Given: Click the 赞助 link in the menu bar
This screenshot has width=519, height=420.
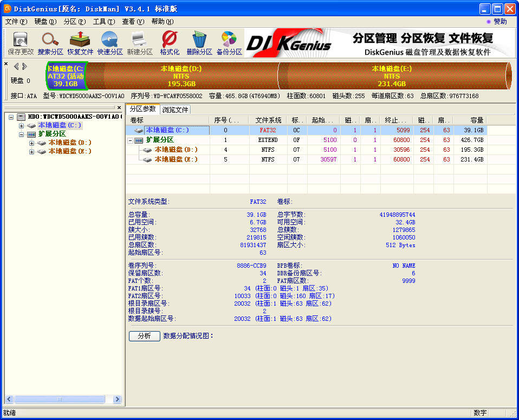Looking at the screenshot, I should click(499, 22).
